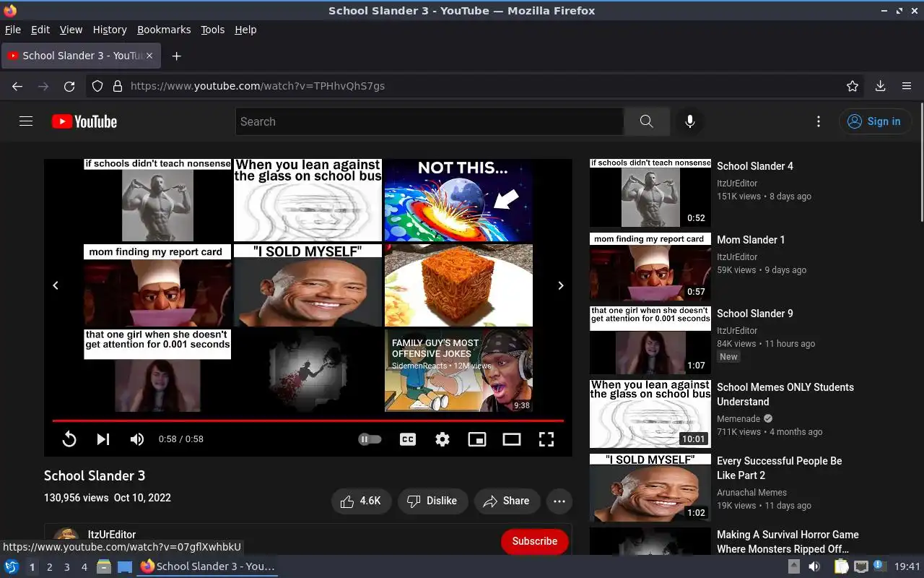Click the video progress bar
Viewport: 924px width, 578px height.
pos(308,420)
